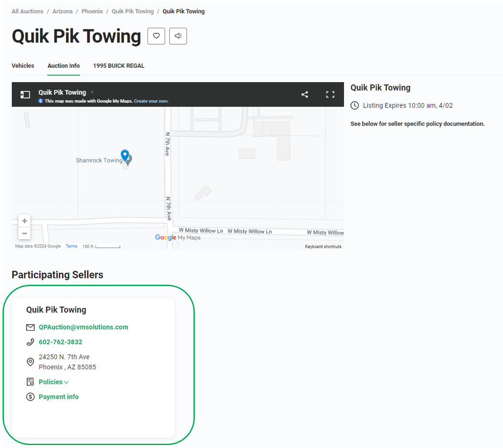Click the megaphone announcement icon button
503x448 pixels.
click(178, 36)
